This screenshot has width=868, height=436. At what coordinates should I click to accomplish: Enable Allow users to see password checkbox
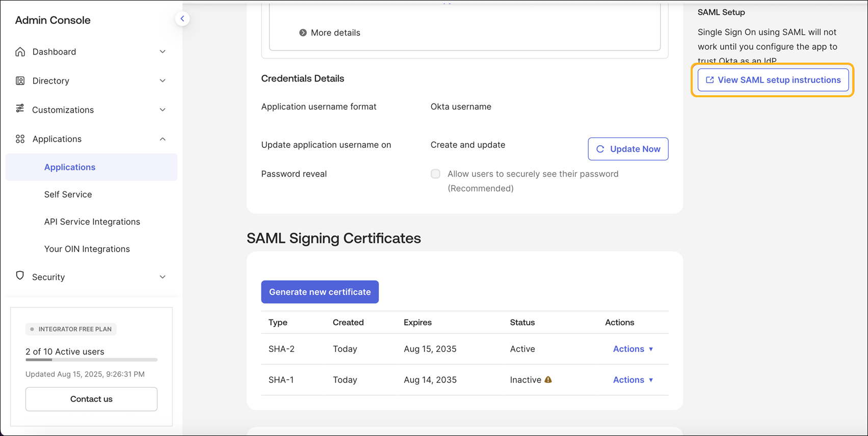coord(435,174)
